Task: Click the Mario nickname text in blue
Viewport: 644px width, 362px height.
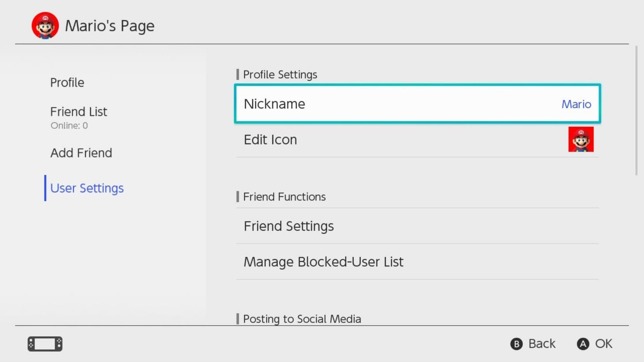Action: coord(576,104)
